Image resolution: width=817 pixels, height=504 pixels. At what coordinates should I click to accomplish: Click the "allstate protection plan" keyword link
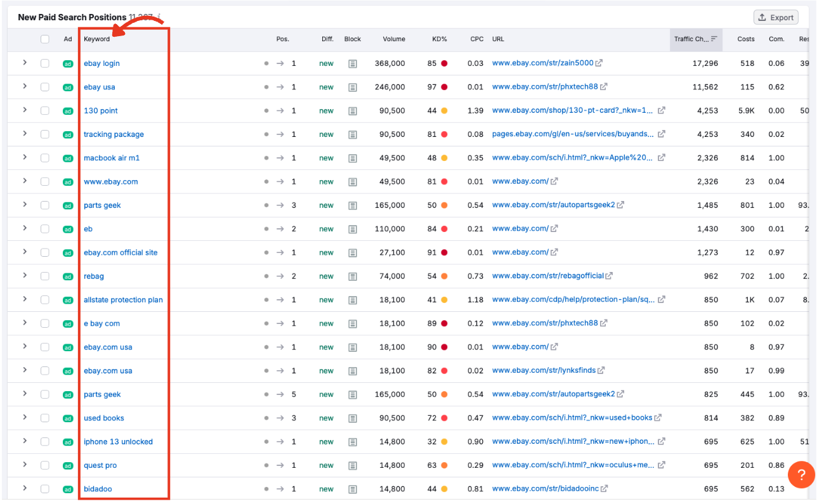(x=123, y=299)
